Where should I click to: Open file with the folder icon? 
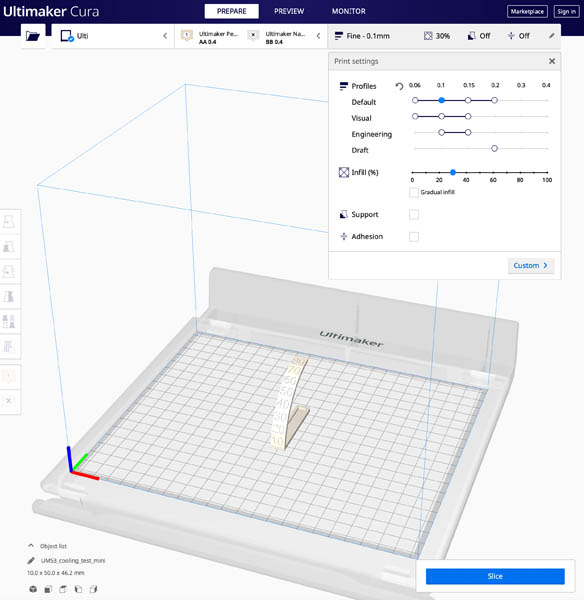(33, 36)
